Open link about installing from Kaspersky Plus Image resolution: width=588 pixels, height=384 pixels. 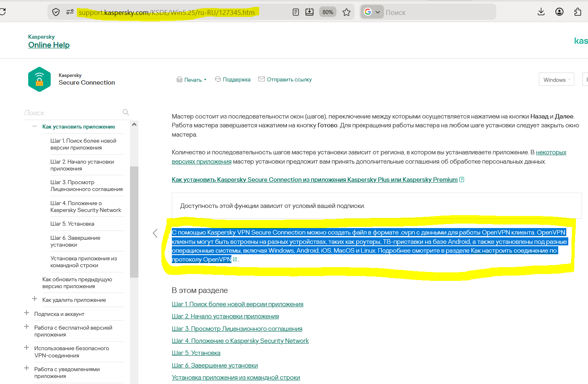[x=315, y=180]
